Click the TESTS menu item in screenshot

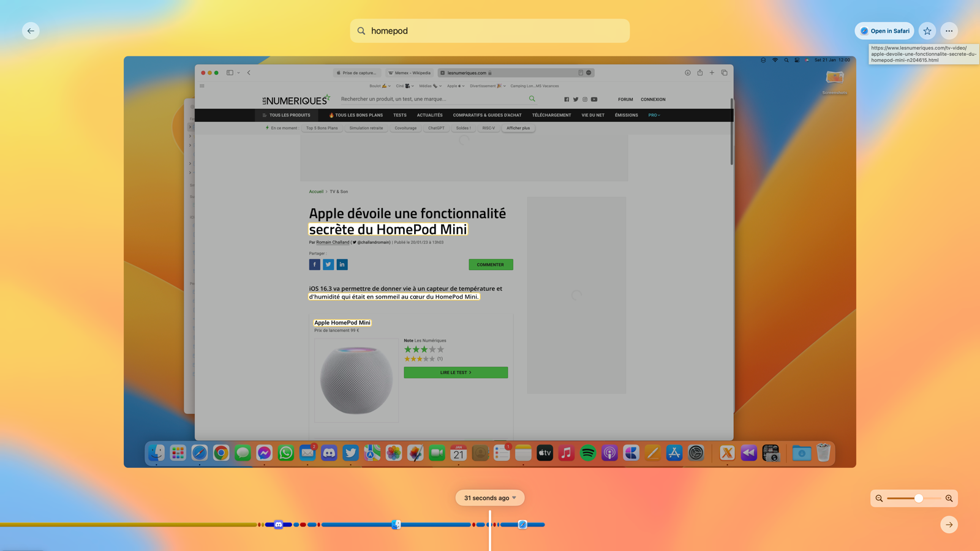tap(400, 115)
